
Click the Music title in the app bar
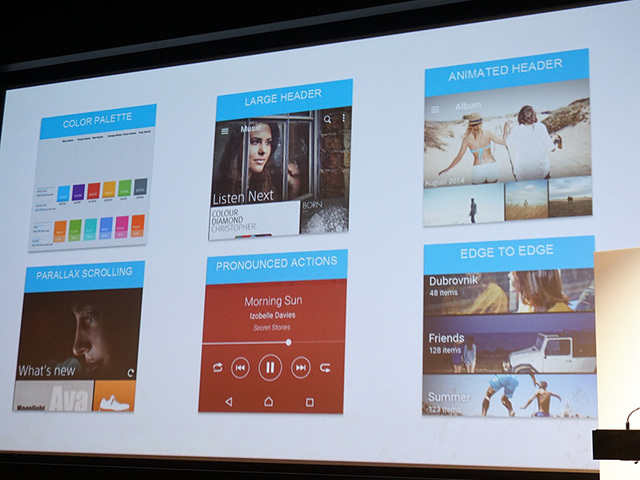click(251, 129)
